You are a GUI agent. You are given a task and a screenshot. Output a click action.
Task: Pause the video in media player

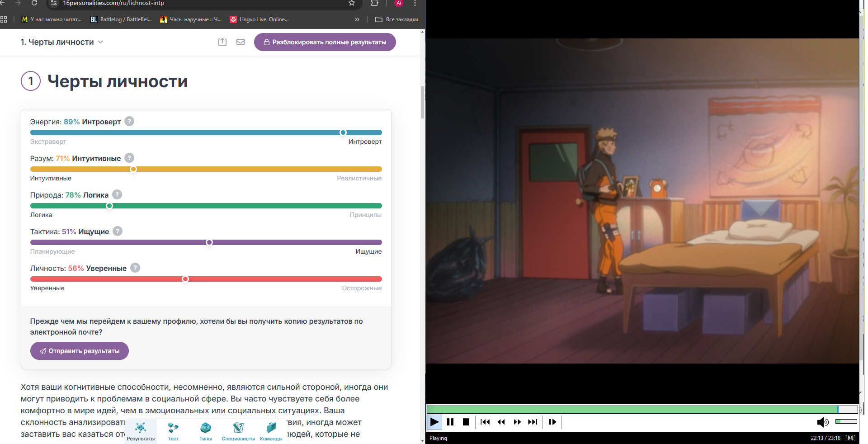(450, 422)
